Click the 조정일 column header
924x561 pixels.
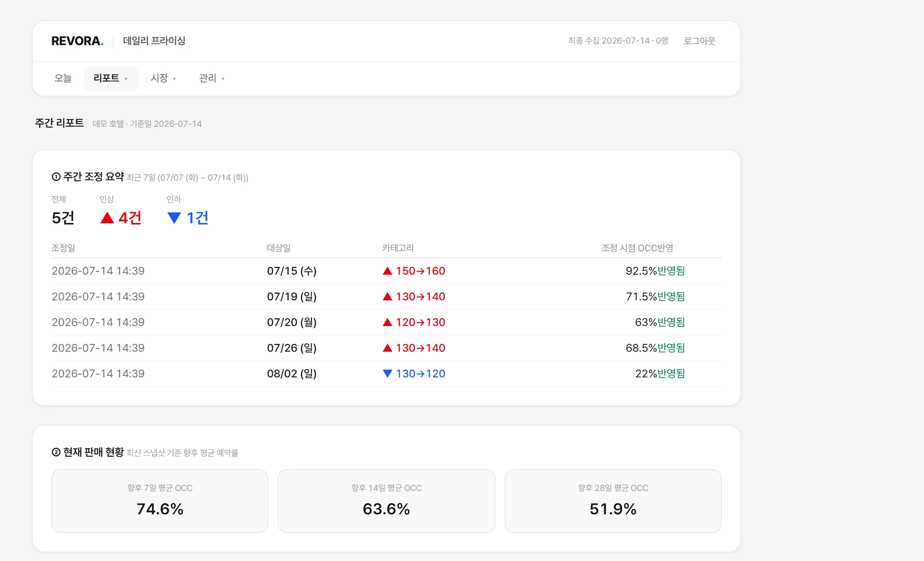click(63, 248)
